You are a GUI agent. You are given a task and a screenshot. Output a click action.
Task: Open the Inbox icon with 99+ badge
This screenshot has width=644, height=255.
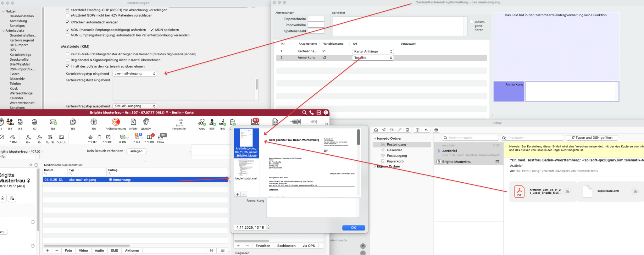coord(161,137)
